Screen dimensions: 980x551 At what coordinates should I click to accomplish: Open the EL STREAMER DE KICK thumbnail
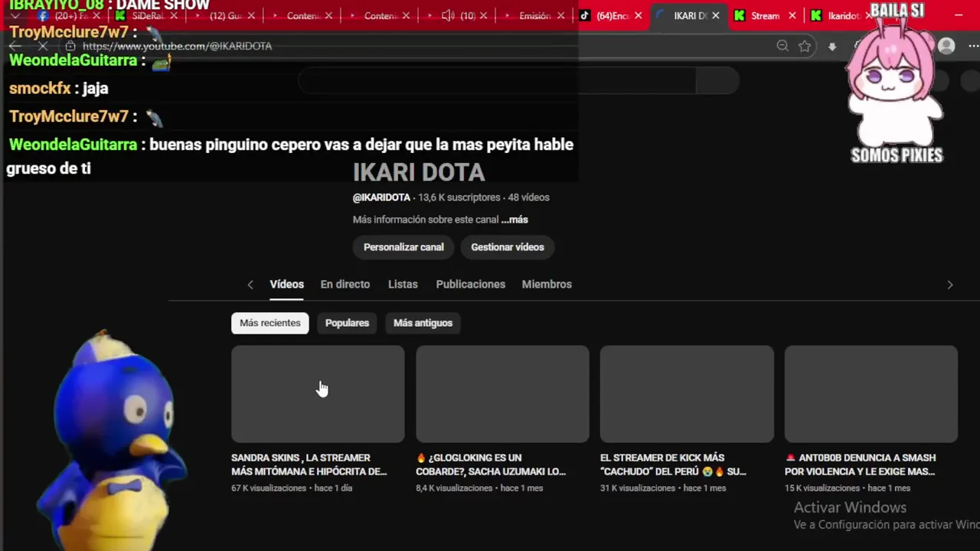coord(687,393)
